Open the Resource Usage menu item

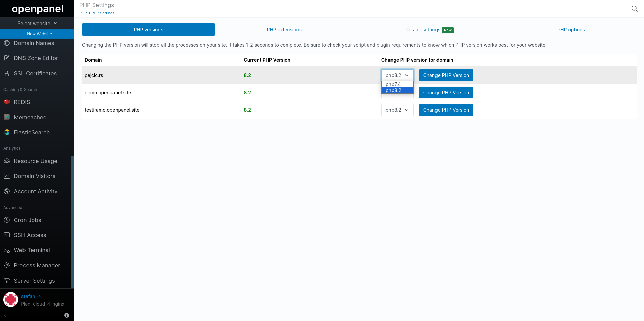(x=36, y=161)
